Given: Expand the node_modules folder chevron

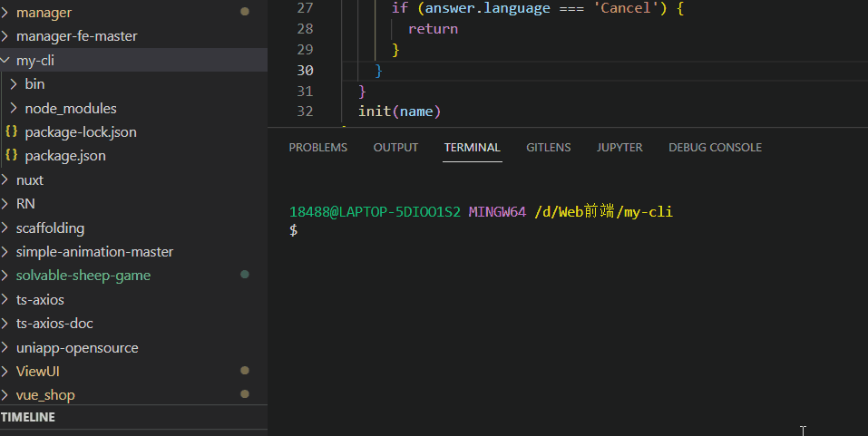Looking at the screenshot, I should coord(14,108).
